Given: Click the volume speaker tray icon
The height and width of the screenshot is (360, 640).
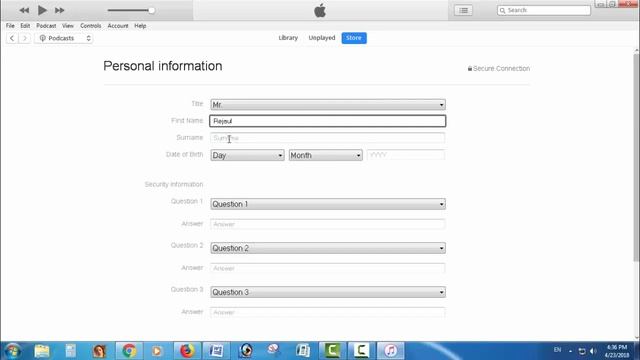Looking at the screenshot, I should pos(593,351).
